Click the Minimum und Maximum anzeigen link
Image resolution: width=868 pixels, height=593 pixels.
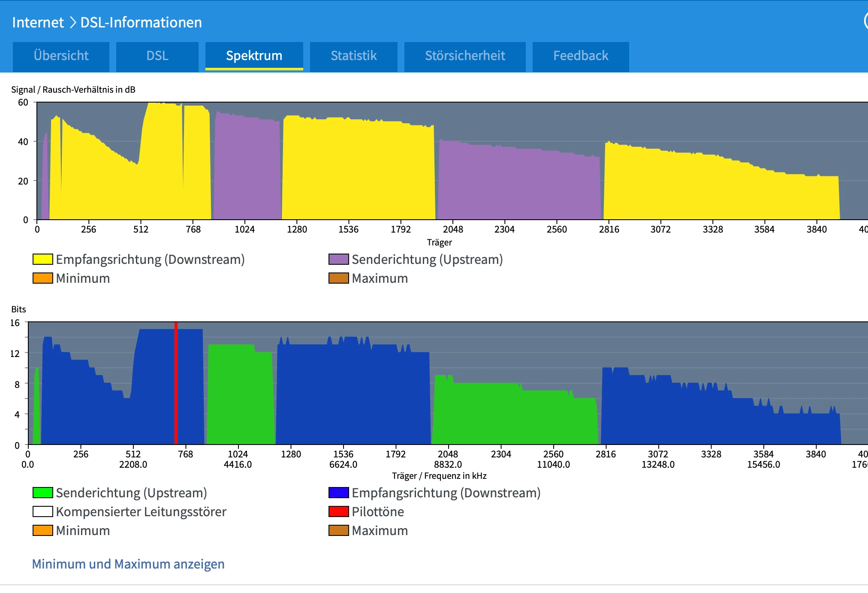(128, 564)
